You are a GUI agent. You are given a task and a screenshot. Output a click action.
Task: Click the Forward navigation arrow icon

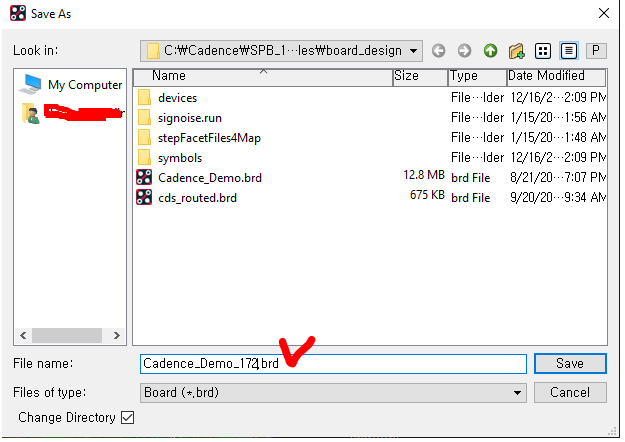pyautogui.click(x=464, y=51)
